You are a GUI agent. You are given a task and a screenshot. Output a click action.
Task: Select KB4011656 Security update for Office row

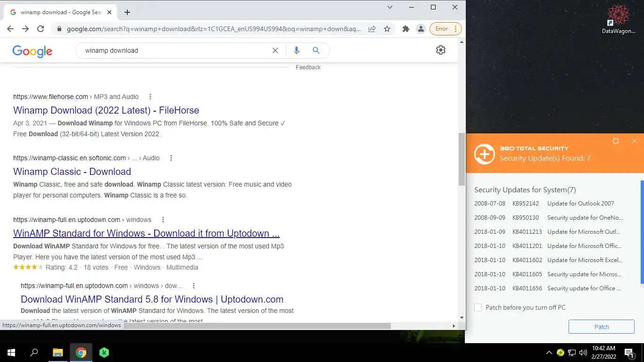549,288
